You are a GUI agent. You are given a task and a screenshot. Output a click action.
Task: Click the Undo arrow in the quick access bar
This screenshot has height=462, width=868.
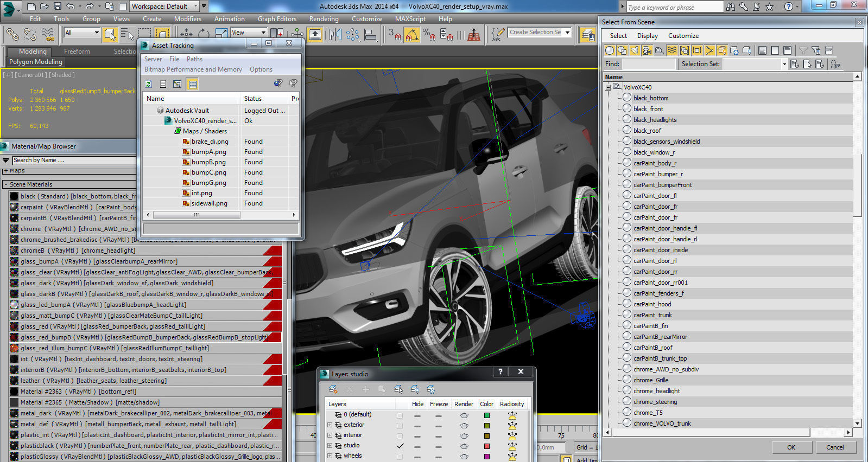click(71, 7)
